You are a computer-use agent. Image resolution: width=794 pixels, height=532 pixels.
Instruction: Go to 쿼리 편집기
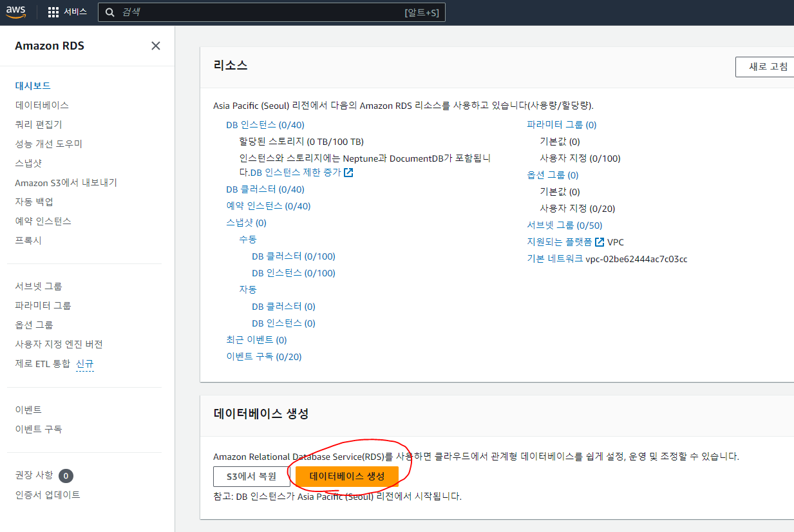(39, 124)
